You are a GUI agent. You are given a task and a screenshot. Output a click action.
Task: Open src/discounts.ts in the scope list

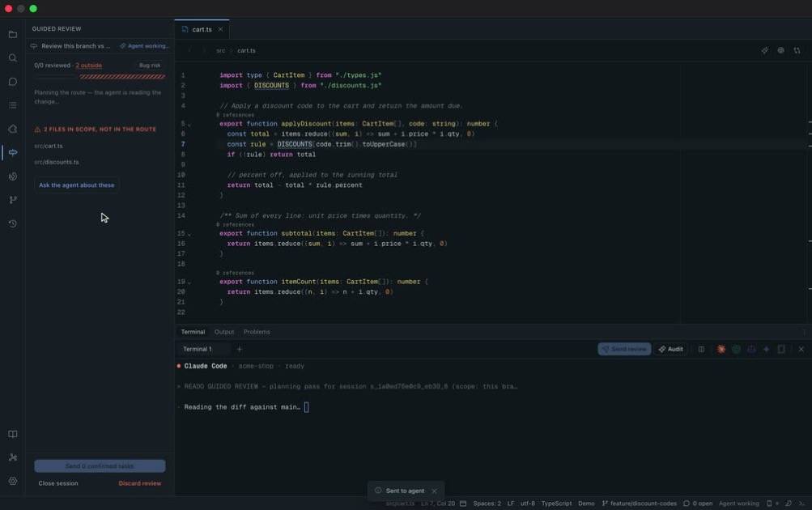point(57,162)
